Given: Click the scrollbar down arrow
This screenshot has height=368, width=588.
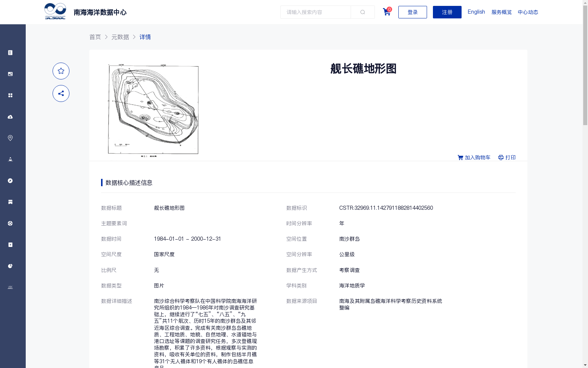Looking at the screenshot, I should tap(585, 365).
